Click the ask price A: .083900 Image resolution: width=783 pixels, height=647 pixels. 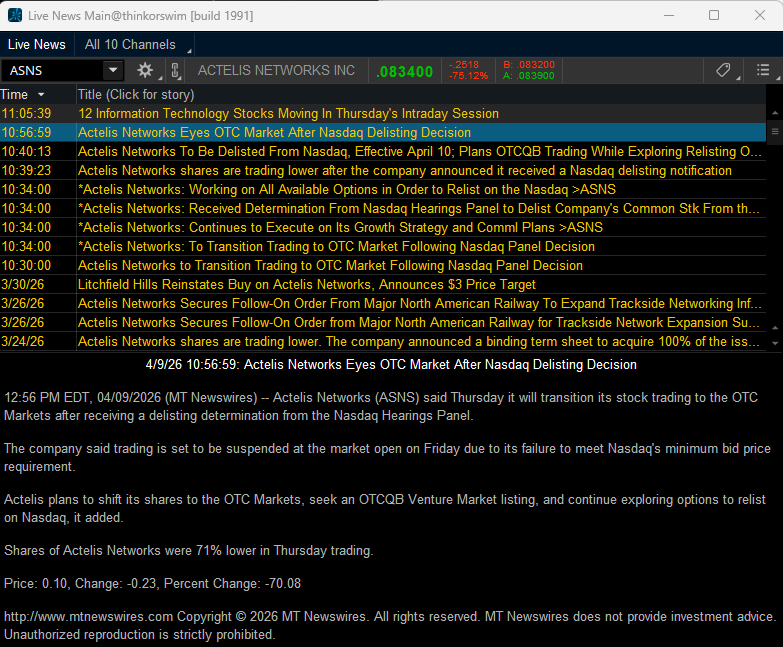pyautogui.click(x=529, y=76)
